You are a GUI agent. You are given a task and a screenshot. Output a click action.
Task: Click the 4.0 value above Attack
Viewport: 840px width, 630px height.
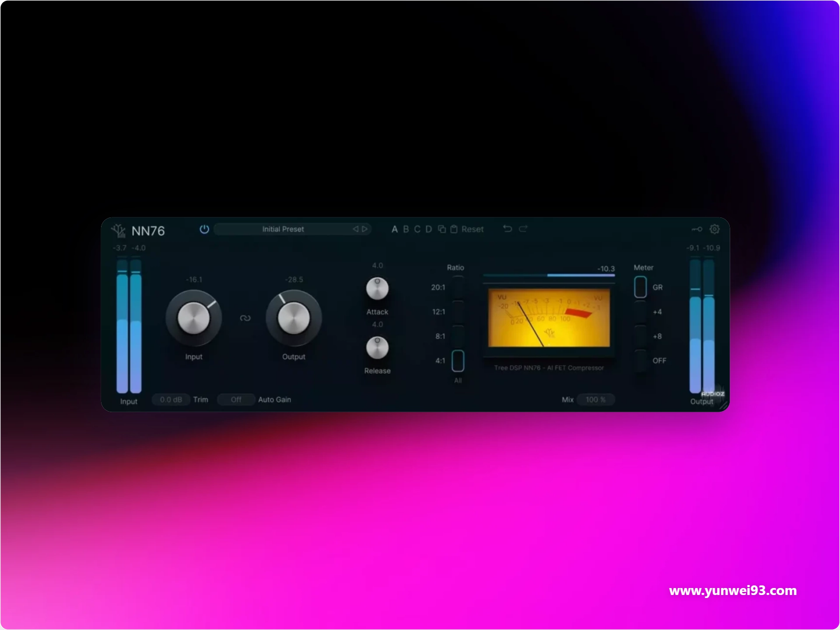click(x=378, y=266)
